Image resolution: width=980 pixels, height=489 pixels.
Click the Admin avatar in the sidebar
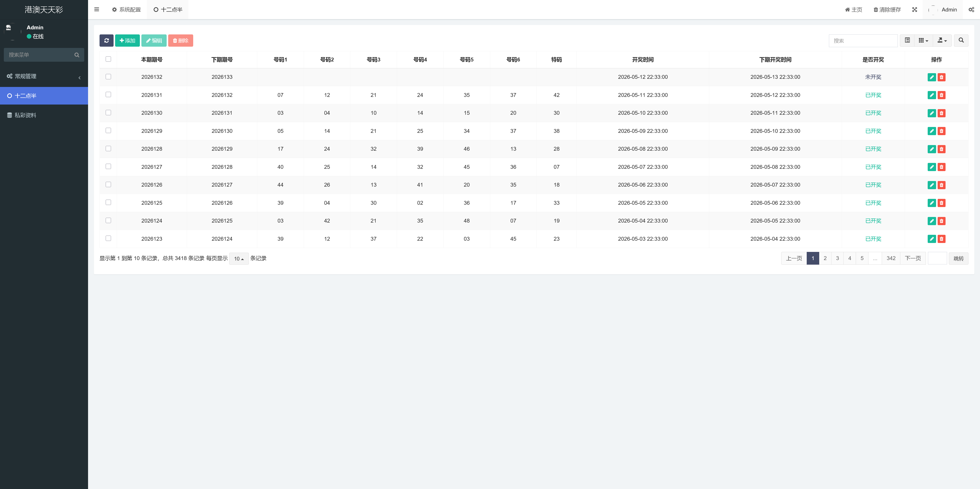pyautogui.click(x=13, y=32)
